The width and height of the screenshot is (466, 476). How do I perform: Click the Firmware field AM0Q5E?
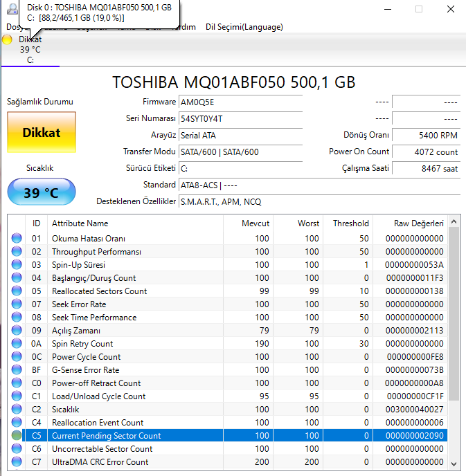pos(240,102)
